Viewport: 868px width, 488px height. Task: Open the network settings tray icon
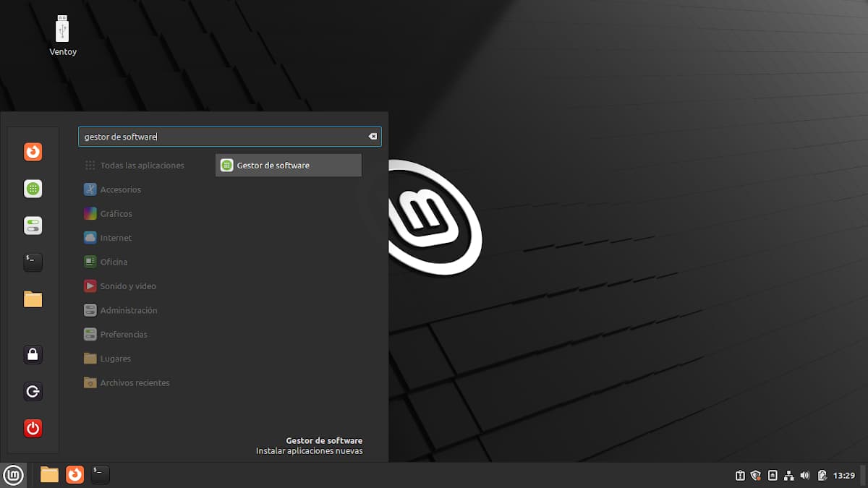[x=788, y=476]
